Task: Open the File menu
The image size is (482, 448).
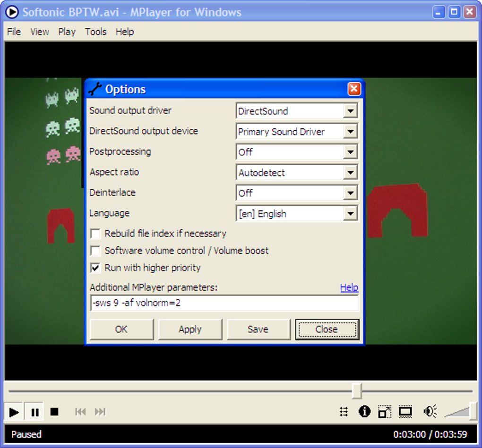Action: (x=14, y=32)
